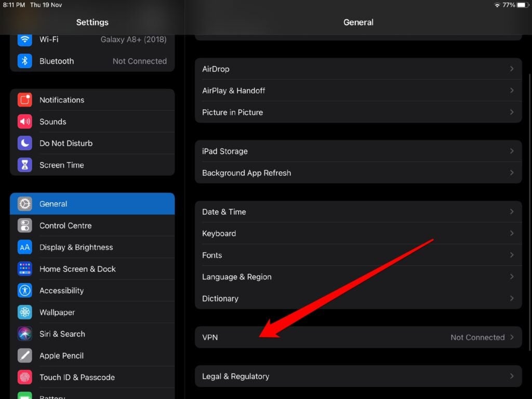Open Date & Time via its chevron
Viewport: 532px width, 399px height.
tap(512, 212)
